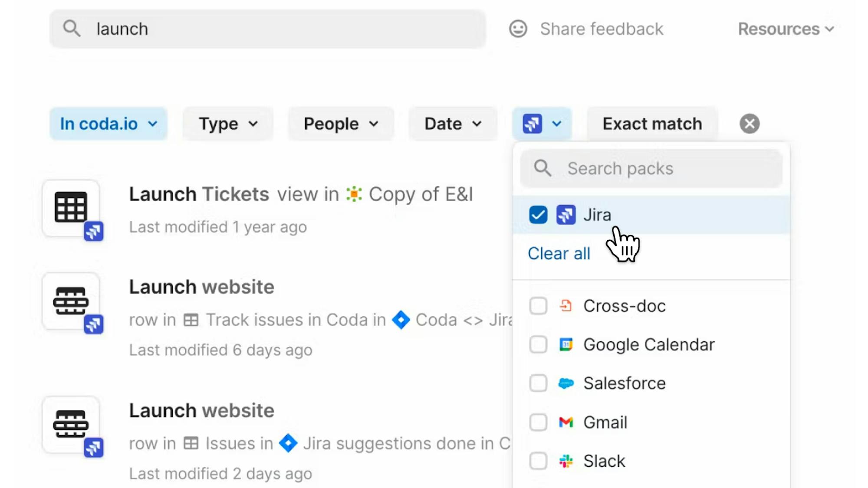Click the smiley face feedback icon
Viewport: 868px width, 488px height.
[x=518, y=29]
